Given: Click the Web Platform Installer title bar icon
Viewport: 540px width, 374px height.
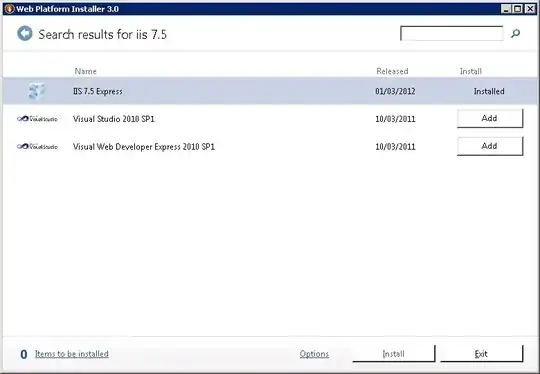Looking at the screenshot, I should pyautogui.click(x=9, y=9).
